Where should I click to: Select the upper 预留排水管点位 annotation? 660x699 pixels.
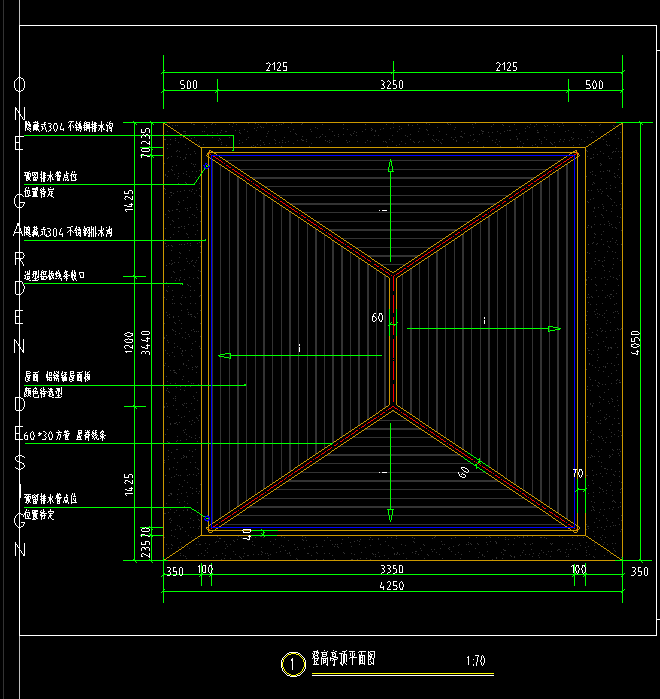point(50,177)
